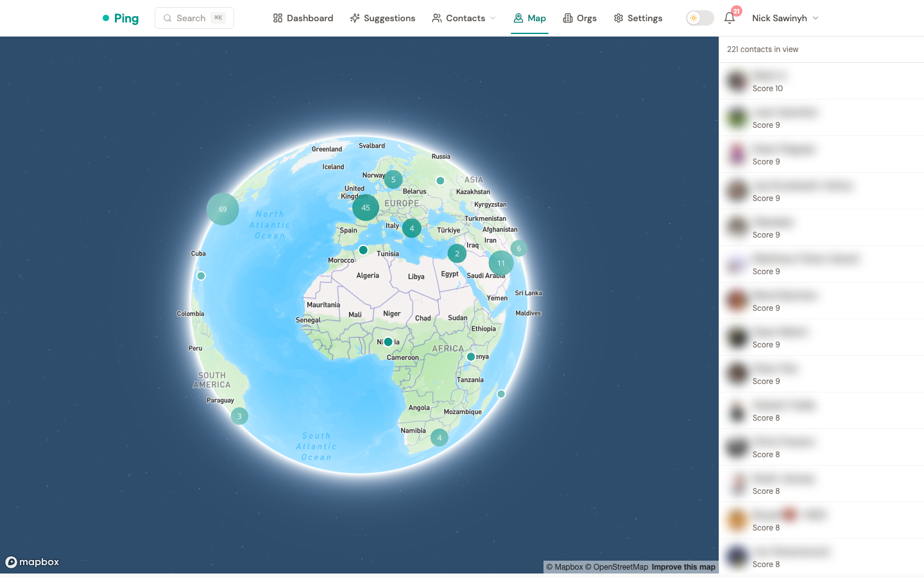This screenshot has width=924, height=578.
Task: Click the 4 contacts cluster near Namibia
Action: tap(440, 438)
